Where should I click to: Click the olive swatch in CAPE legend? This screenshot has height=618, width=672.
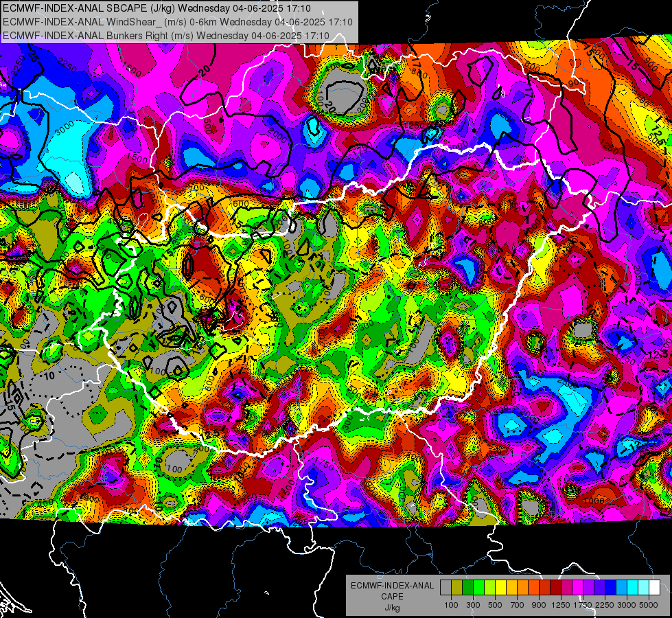pos(457,588)
